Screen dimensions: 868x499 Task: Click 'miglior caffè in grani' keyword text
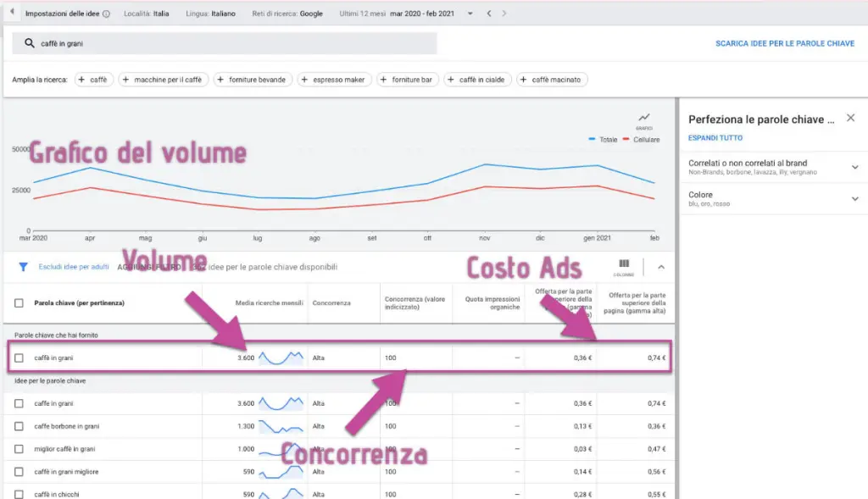pos(64,449)
